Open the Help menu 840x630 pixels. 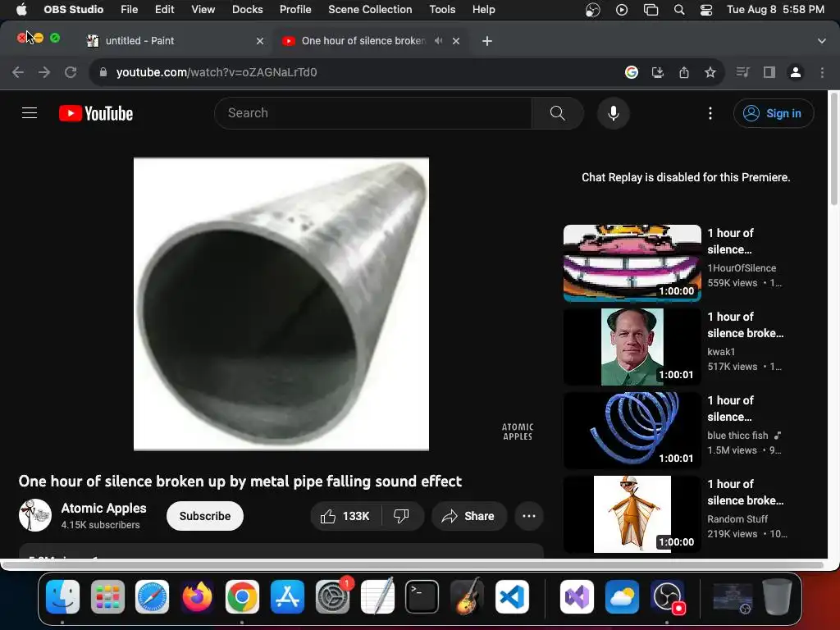pyautogui.click(x=483, y=10)
